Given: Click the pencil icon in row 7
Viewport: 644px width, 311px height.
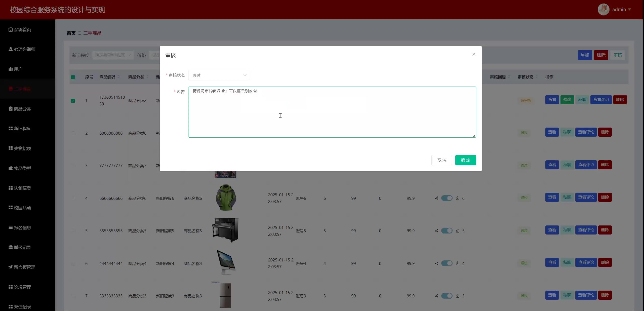Looking at the screenshot, I should [x=457, y=296].
